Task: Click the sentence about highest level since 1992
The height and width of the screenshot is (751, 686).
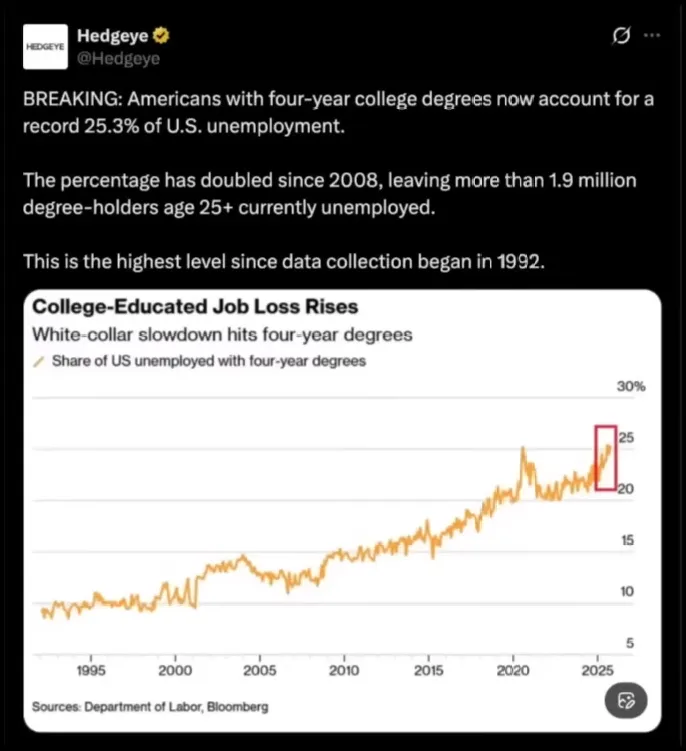Action: 284,265
